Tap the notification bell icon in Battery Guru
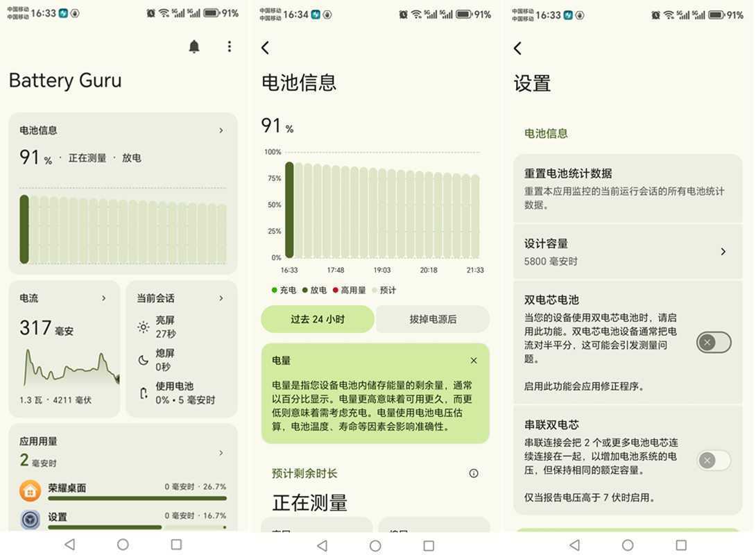Image resolution: width=756 pixels, height=555 pixels. pyautogui.click(x=194, y=46)
